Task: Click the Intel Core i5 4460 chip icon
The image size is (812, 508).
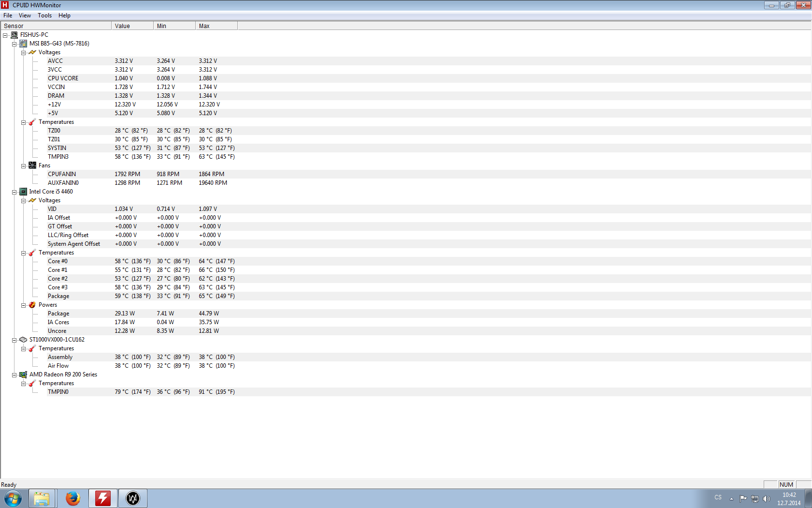Action: point(23,192)
